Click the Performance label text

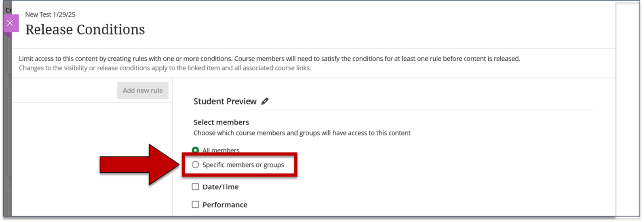[x=225, y=205]
